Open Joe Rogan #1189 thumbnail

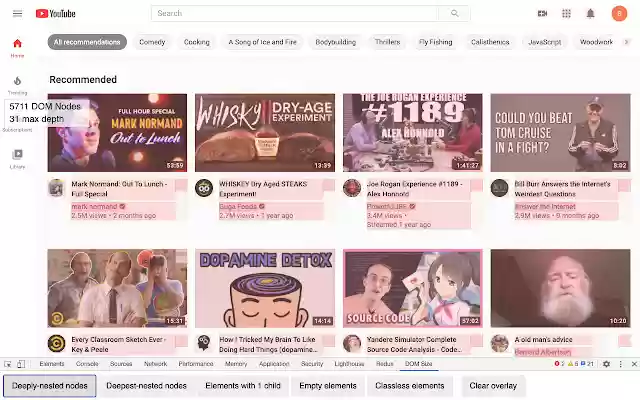pos(413,133)
